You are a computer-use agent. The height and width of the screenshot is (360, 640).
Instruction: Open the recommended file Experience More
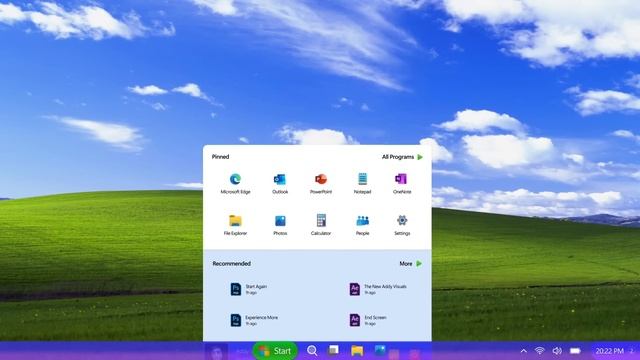(x=254, y=320)
